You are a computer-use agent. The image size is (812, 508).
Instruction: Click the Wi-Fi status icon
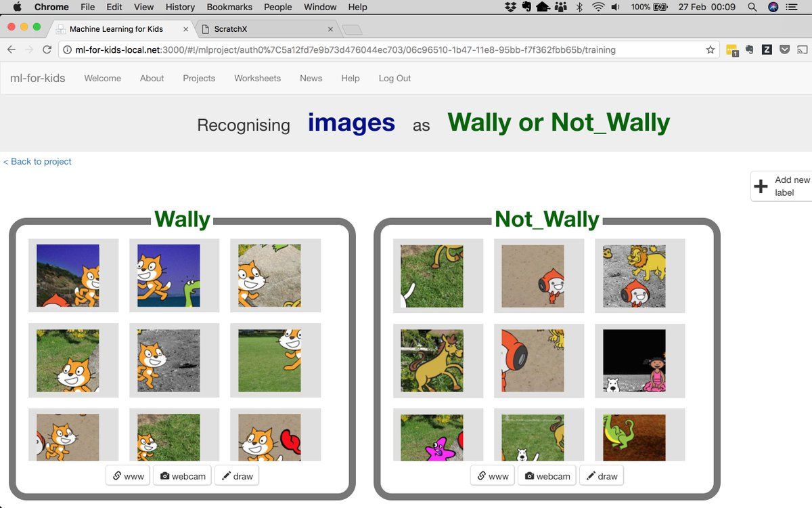coord(597,7)
